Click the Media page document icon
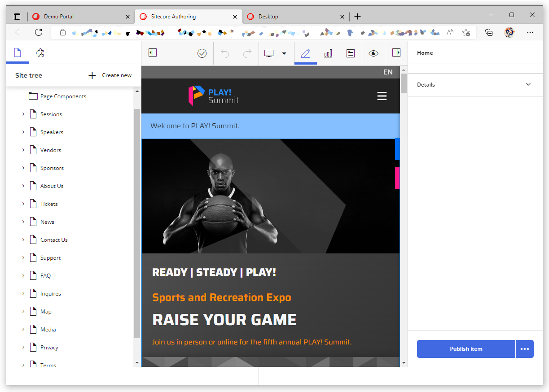The height and width of the screenshot is (392, 549). coord(33,329)
